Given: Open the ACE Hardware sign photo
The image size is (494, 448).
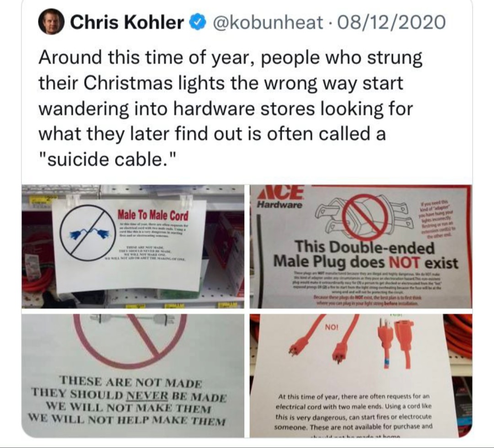Looking at the screenshot, I should [x=361, y=246].
